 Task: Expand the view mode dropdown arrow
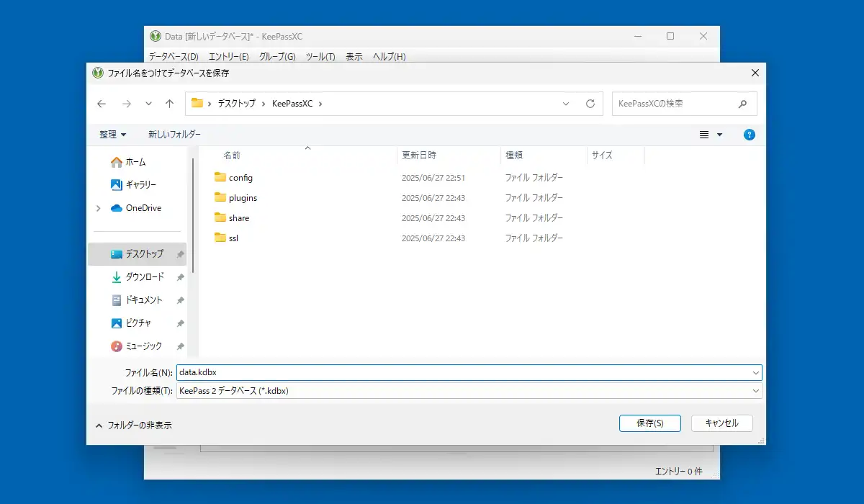pos(719,135)
